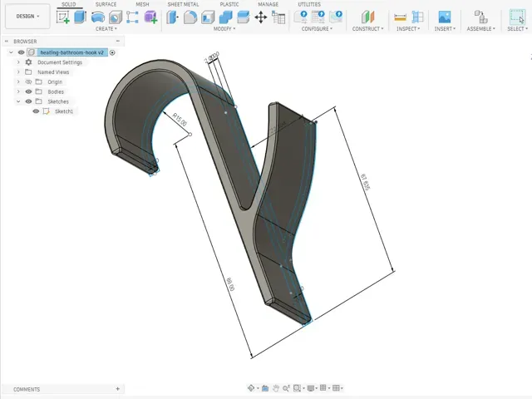Expand the Origin folder
Screen dimensions: 532x399
[x=18, y=81]
